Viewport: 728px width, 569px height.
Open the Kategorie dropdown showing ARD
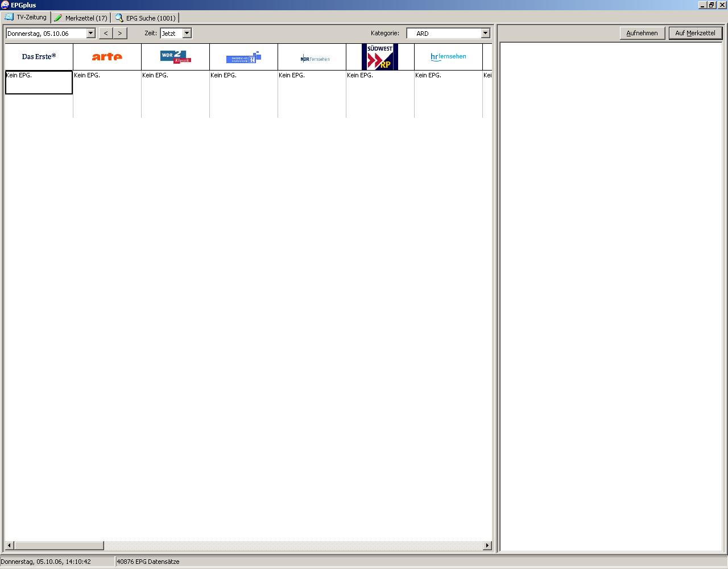(485, 33)
